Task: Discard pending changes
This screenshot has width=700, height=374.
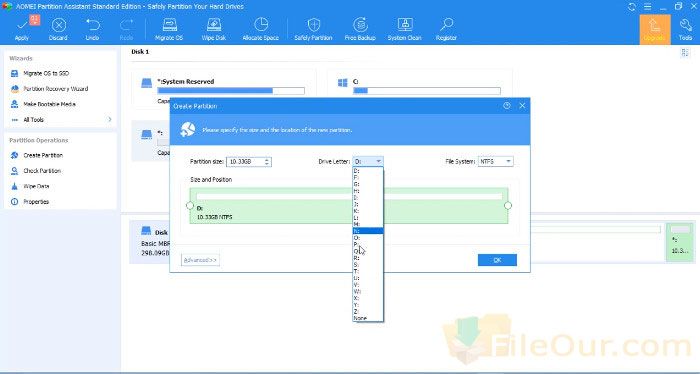Action: click(x=58, y=29)
